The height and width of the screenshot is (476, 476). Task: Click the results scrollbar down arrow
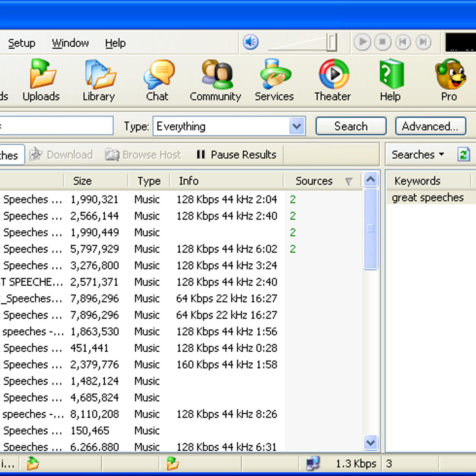[x=370, y=443]
